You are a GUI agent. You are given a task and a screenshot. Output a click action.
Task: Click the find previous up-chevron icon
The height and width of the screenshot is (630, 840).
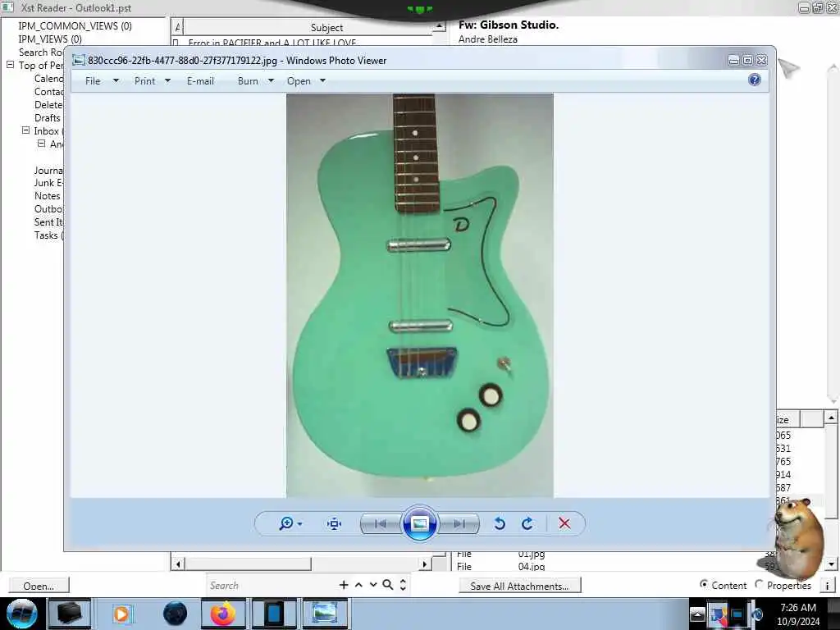coord(358,585)
